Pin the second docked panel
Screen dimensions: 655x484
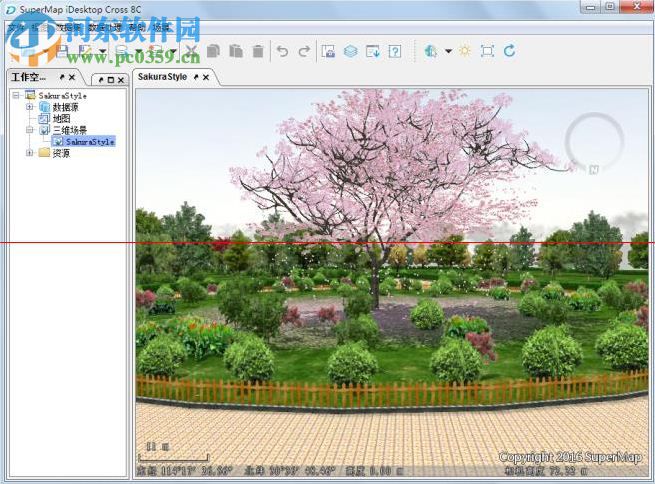[x=101, y=80]
